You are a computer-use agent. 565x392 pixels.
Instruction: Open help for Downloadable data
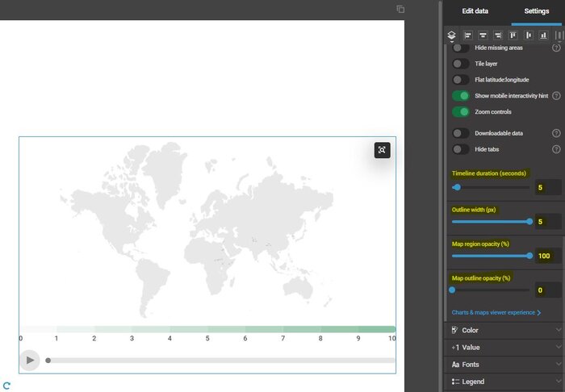(x=556, y=133)
